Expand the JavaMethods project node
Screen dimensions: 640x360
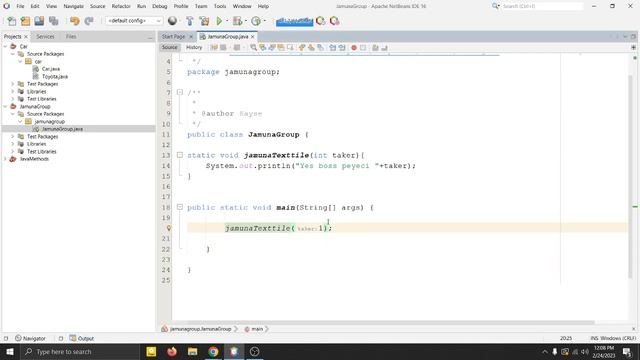(5, 159)
